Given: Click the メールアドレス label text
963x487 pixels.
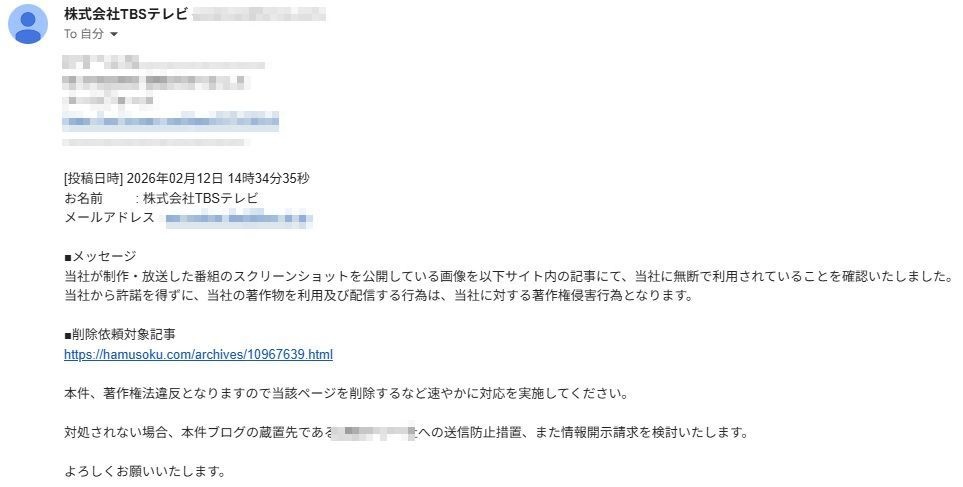Looking at the screenshot, I should tap(109, 217).
